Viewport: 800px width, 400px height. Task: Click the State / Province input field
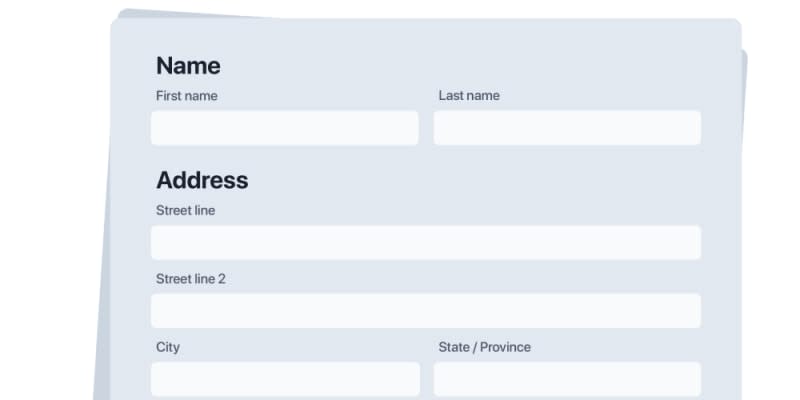[x=566, y=379]
